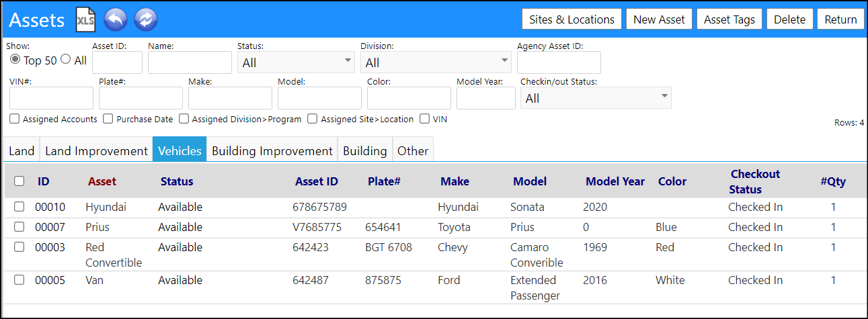Open Asset Tags
This screenshot has height=319, width=868.
coord(729,19)
